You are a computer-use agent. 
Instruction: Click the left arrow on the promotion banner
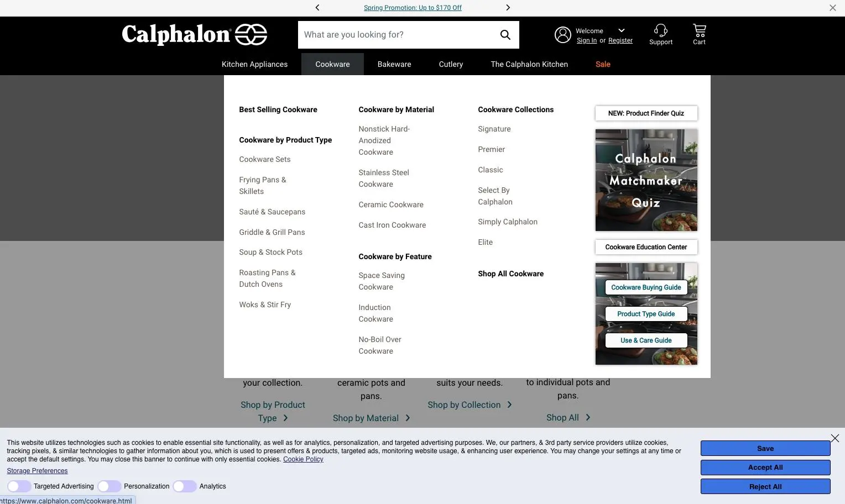coord(317,7)
